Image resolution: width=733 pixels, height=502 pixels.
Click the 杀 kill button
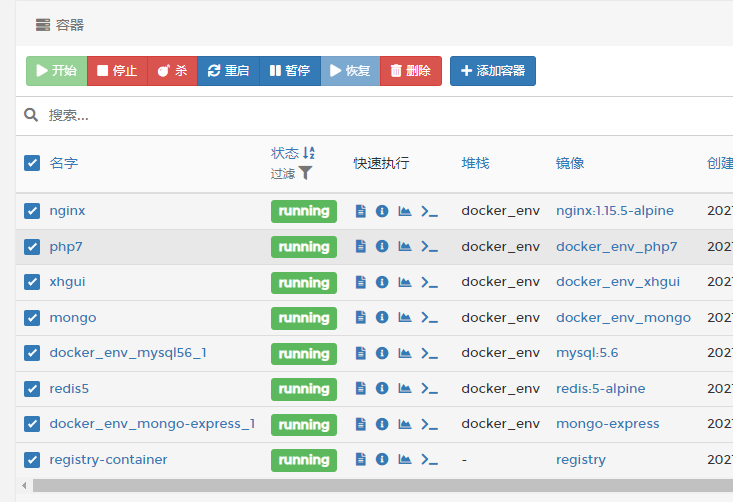(x=172, y=71)
